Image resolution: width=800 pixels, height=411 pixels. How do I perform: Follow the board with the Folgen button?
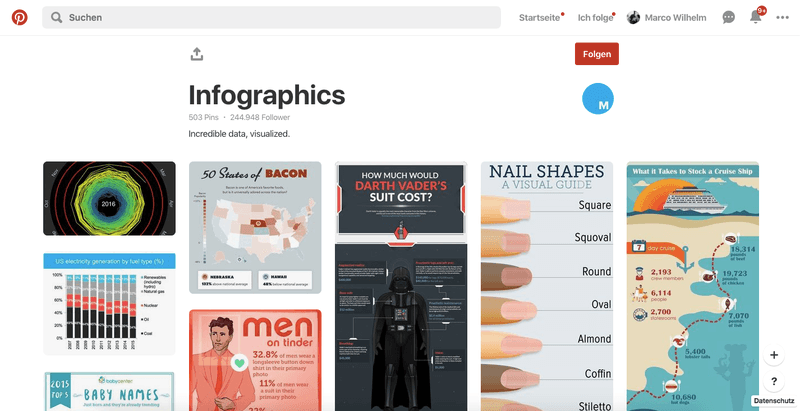pos(597,54)
